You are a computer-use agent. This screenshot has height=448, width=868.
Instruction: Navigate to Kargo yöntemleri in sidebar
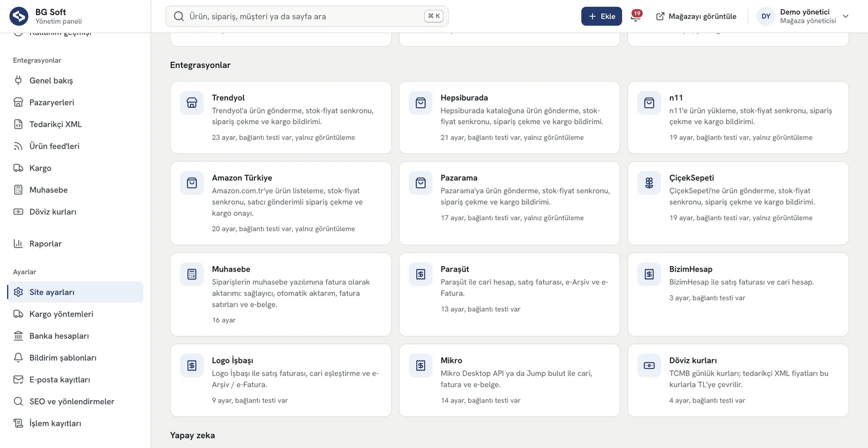point(75,314)
